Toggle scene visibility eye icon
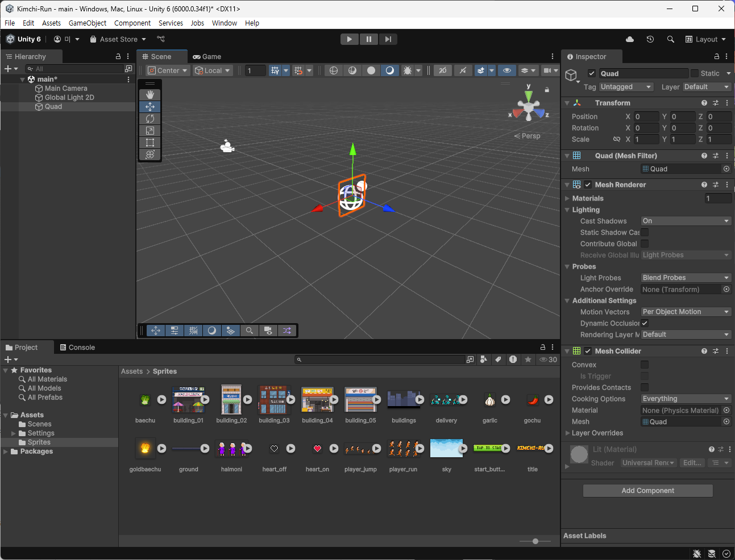 pyautogui.click(x=507, y=70)
